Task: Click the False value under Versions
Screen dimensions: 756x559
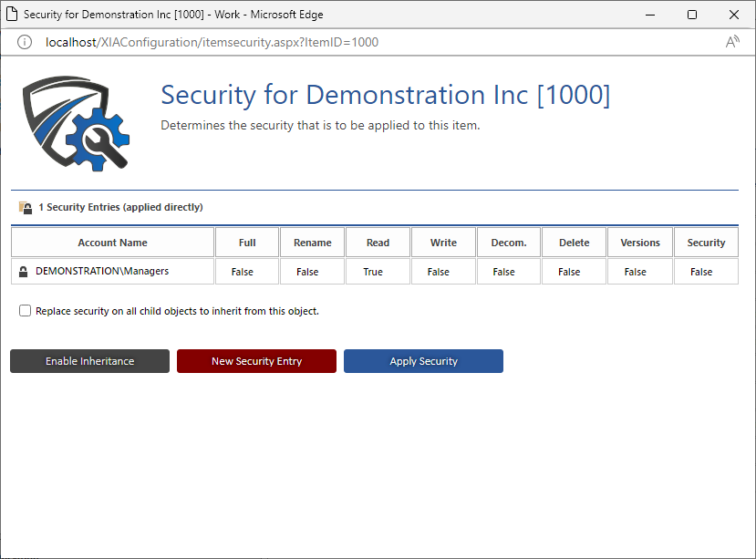Action: 635,272
